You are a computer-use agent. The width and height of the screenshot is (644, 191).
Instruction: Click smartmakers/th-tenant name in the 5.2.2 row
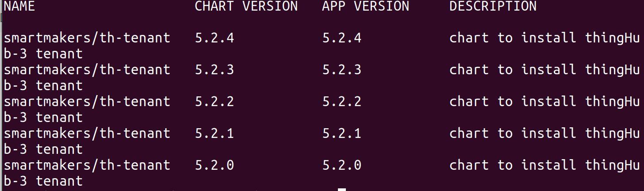pos(87,102)
